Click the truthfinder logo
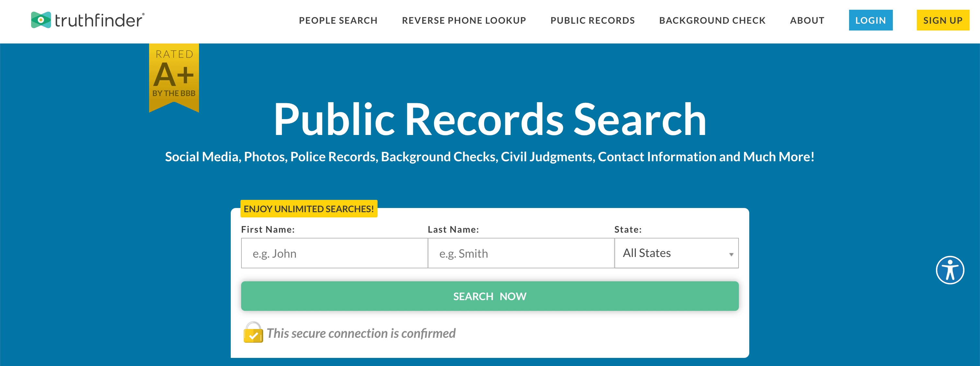This screenshot has height=366, width=980. click(x=88, y=20)
